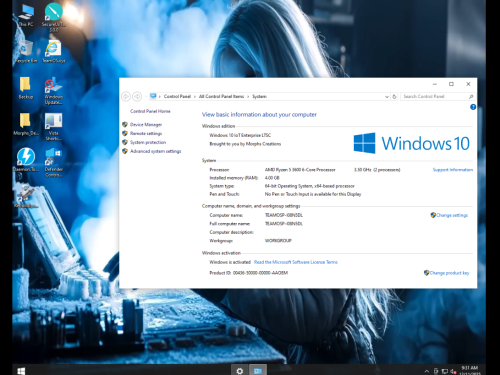Click Change product key link
Image resolution: width=500 pixels, height=375 pixels.
coord(449,273)
